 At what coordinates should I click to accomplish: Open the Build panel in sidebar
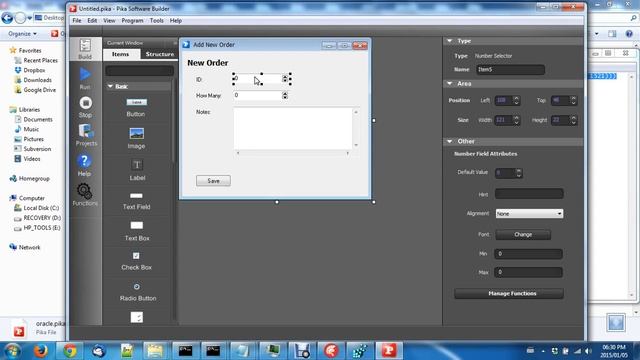coord(85,49)
